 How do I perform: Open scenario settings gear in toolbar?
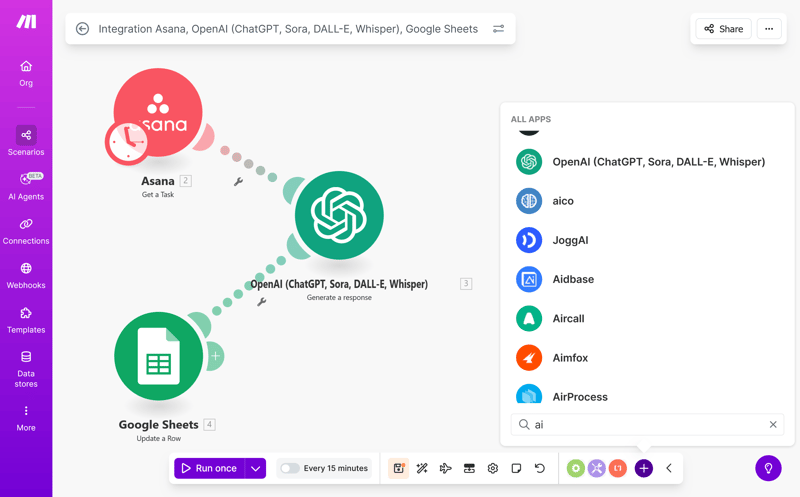493,468
